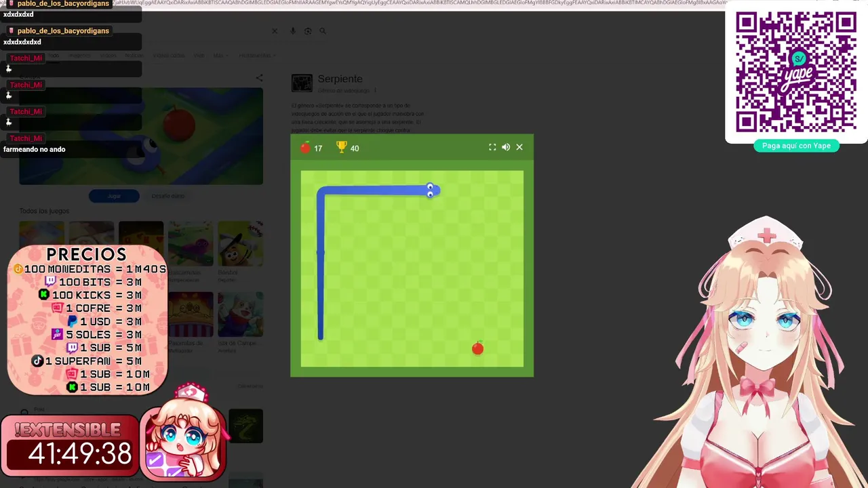
Task: Click the TikTok icon beside 1 SUPERFAN
Action: point(38,361)
